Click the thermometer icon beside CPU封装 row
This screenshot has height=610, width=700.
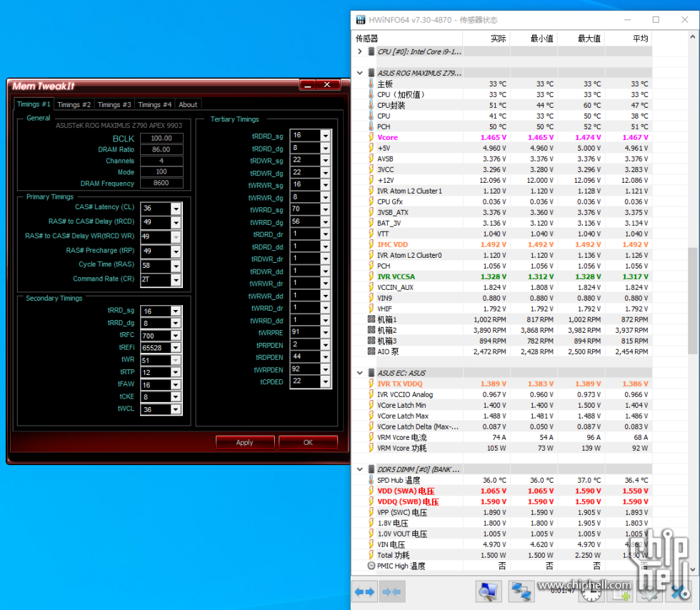tap(371, 105)
